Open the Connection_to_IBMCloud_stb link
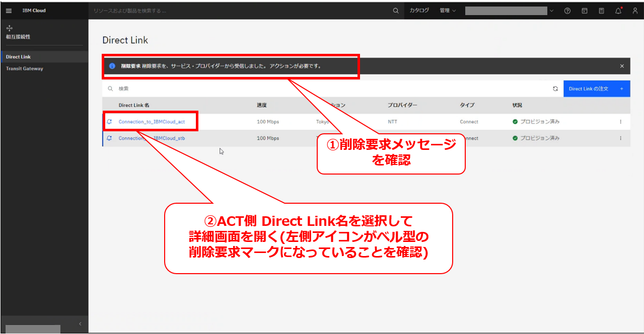Viewport: 644px width, 334px height. [x=152, y=138]
